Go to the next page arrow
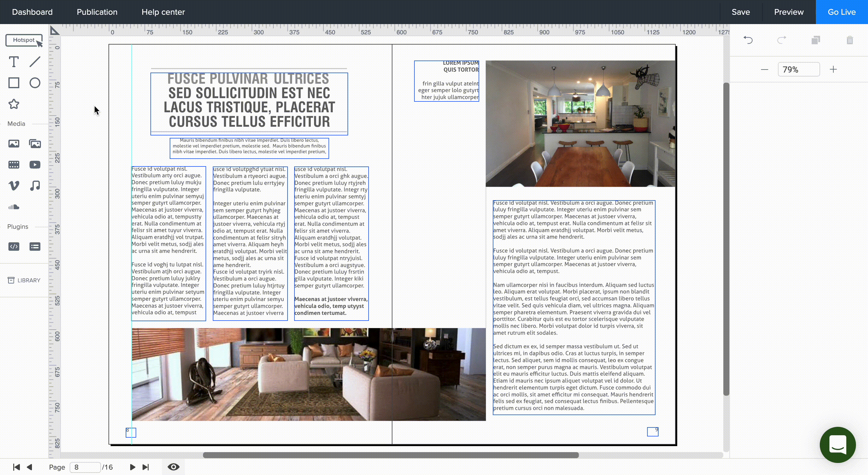Viewport: 868px width, 475px height. pos(132,467)
